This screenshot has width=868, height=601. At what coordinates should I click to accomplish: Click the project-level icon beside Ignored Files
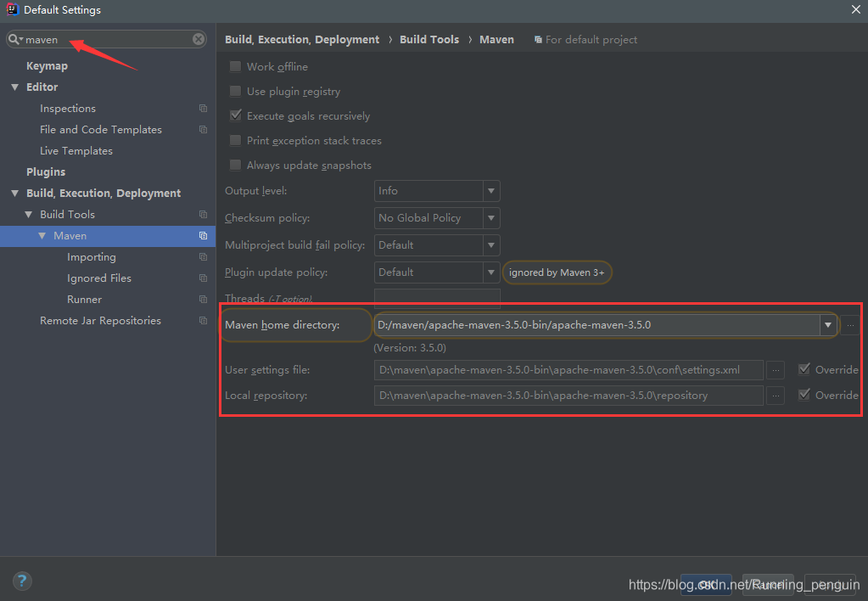pos(203,278)
